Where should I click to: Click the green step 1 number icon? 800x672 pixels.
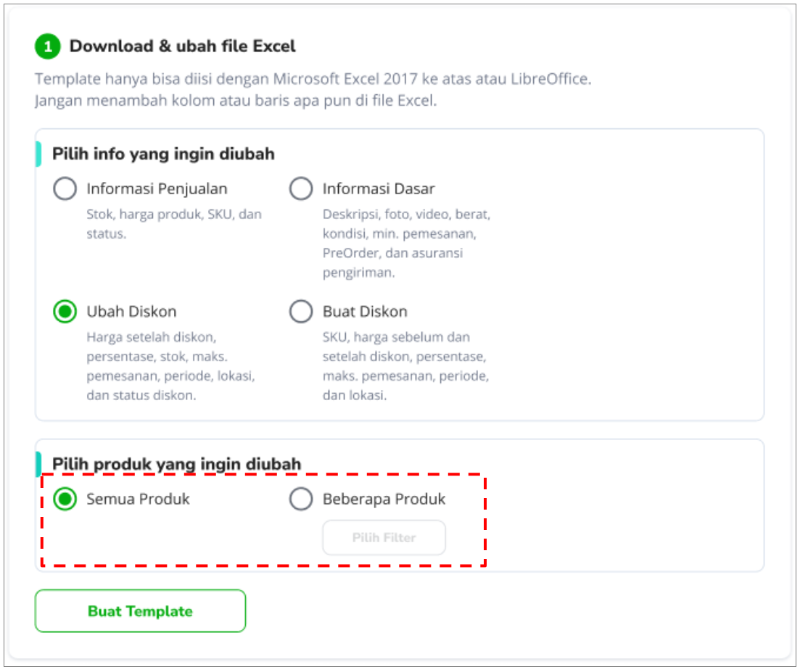coord(47,46)
